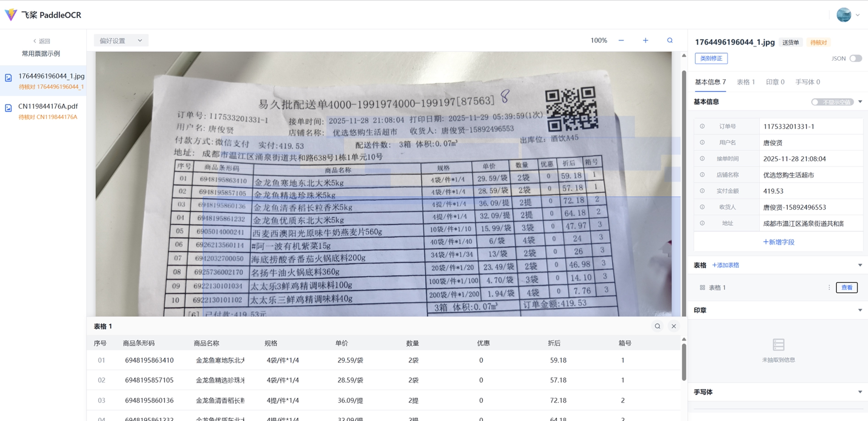
Task: Toggle the JSON switch
Action: click(x=855, y=58)
